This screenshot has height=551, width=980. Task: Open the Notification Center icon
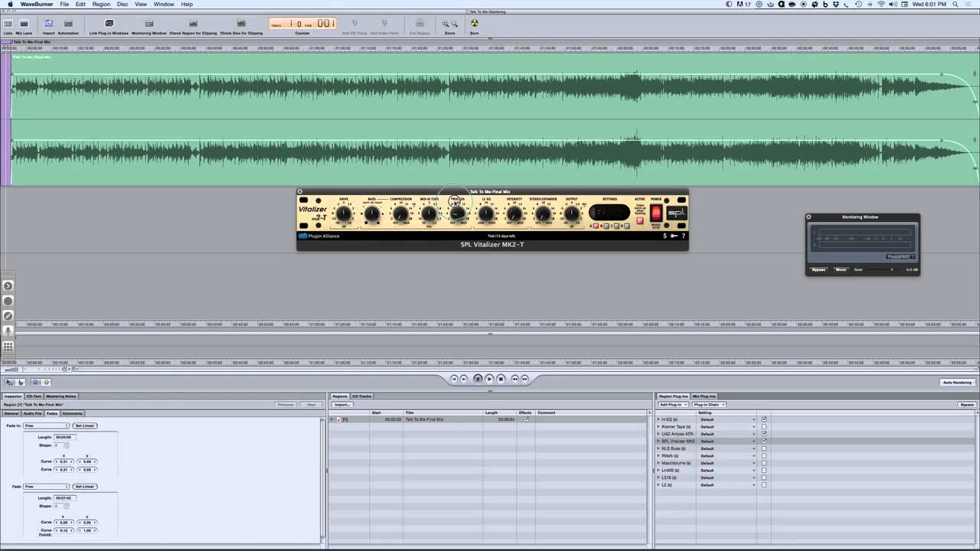pos(970,5)
